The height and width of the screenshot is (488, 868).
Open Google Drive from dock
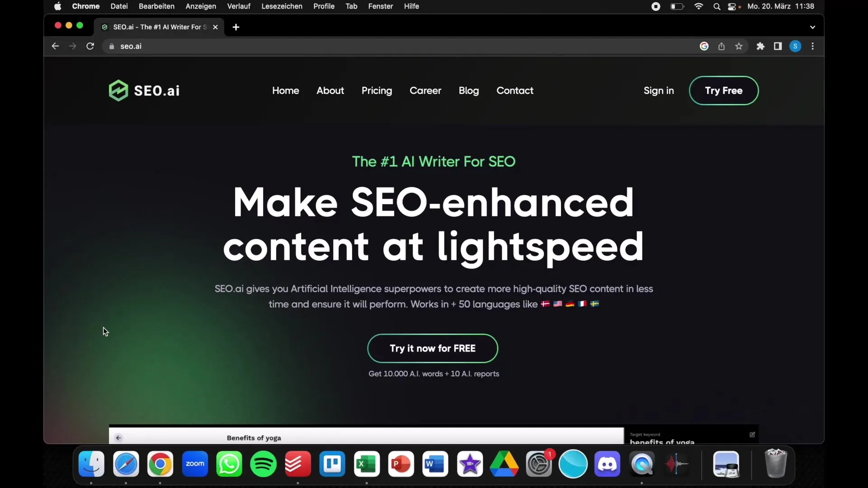pos(505,464)
